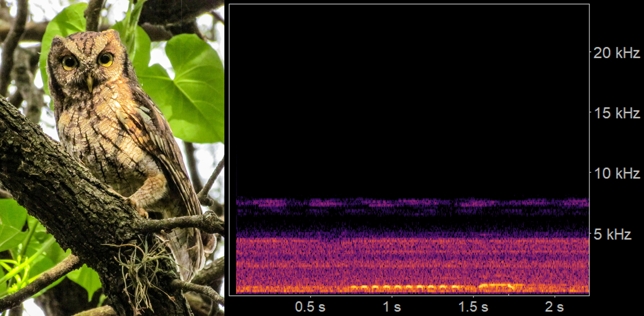Click the 2 s time axis label

[x=554, y=307]
